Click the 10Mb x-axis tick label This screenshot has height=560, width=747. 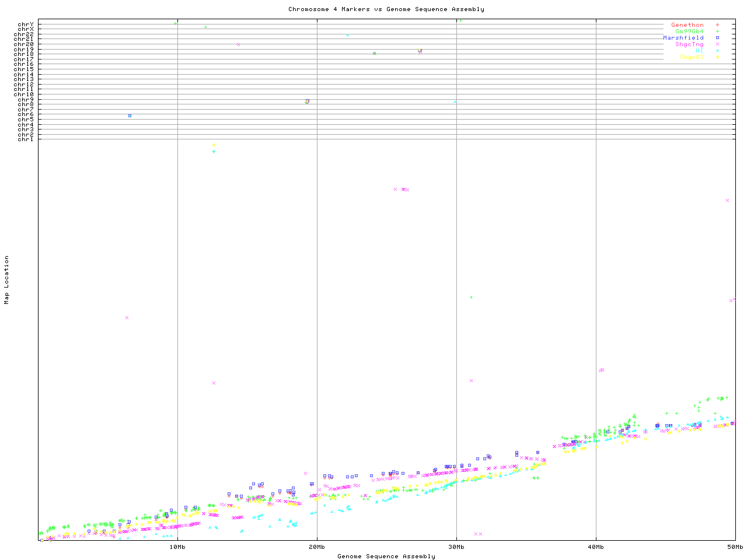point(177,547)
